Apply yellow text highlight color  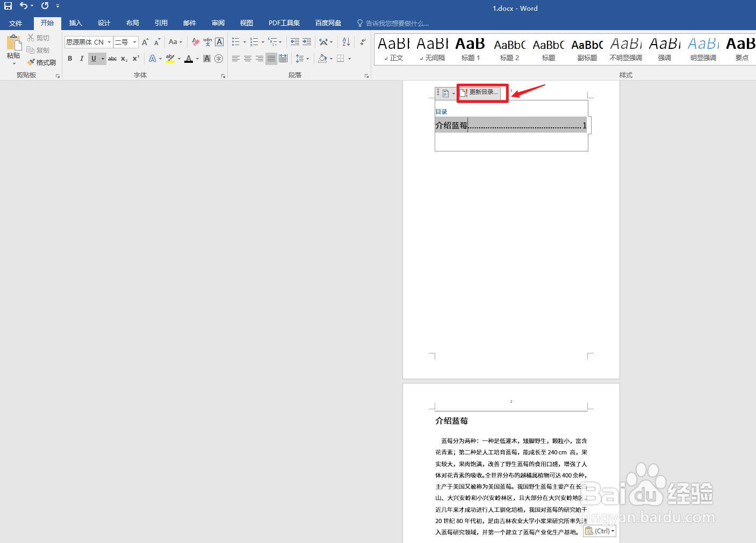point(170,59)
